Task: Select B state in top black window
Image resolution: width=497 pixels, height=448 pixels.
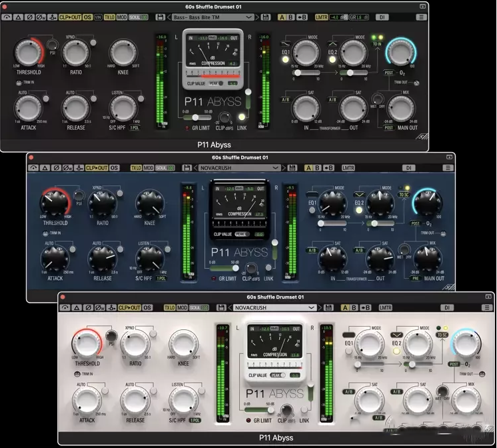Action: click(290, 17)
